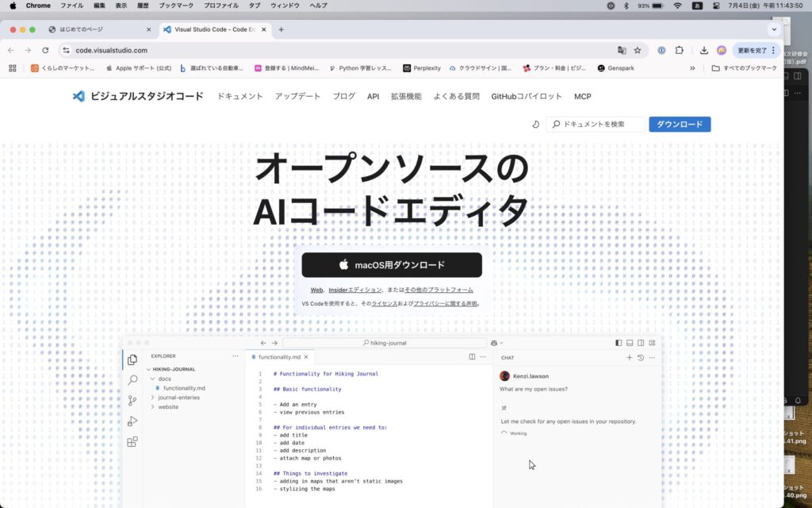The image size is (812, 508).
Task: Open the Chrome extensions puzzle icon
Action: (x=679, y=50)
